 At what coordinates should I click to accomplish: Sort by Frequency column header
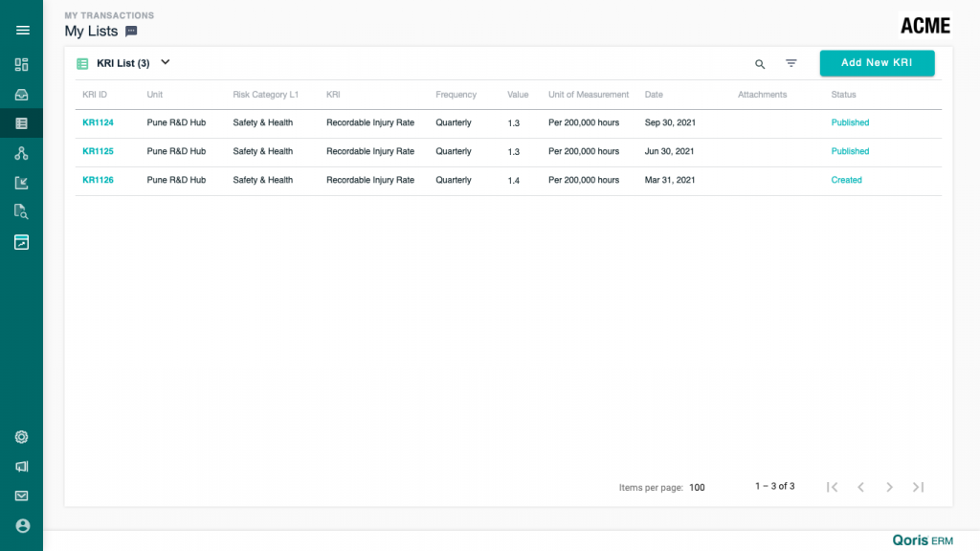(x=456, y=95)
